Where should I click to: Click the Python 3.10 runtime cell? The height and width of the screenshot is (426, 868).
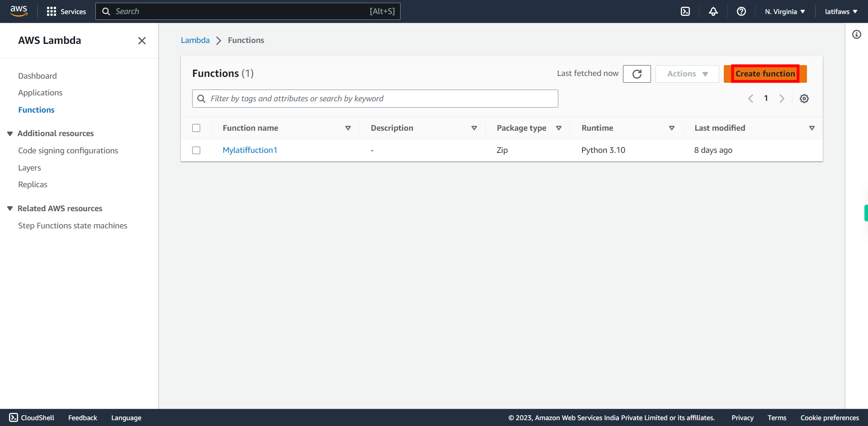[x=603, y=150]
